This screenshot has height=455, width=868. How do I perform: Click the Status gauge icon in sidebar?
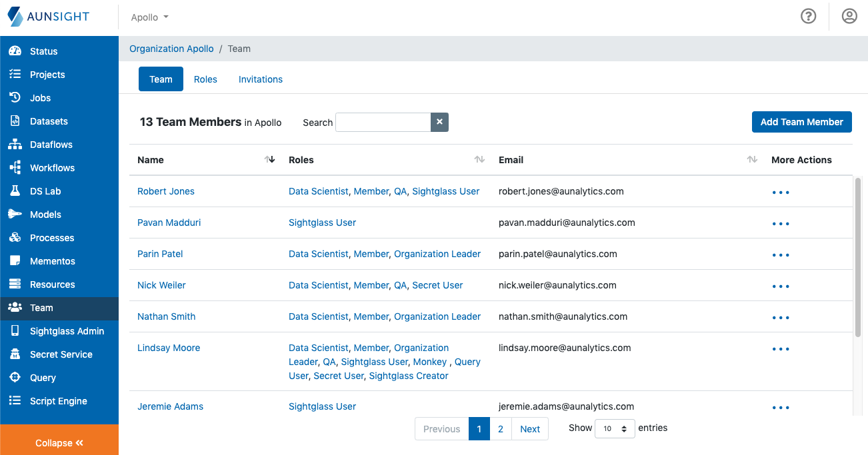[15, 51]
